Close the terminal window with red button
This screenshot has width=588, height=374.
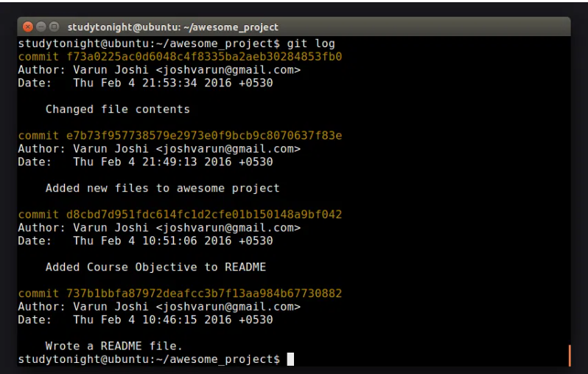[27, 27]
